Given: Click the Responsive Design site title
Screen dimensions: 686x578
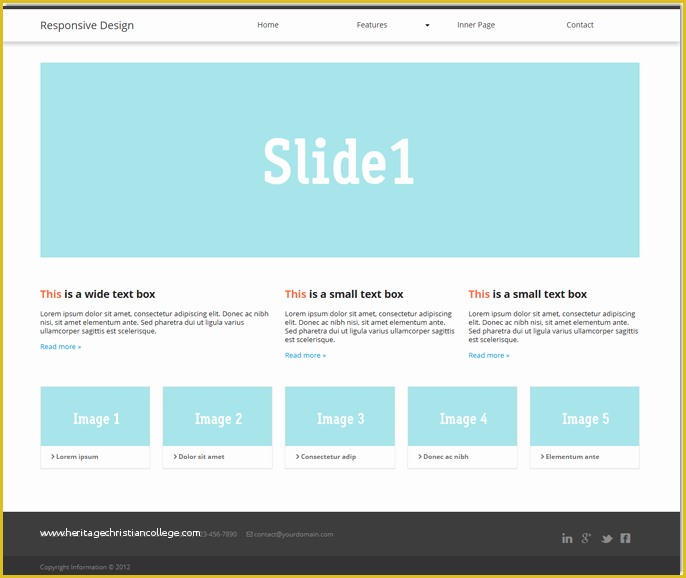Looking at the screenshot, I should click(87, 25).
